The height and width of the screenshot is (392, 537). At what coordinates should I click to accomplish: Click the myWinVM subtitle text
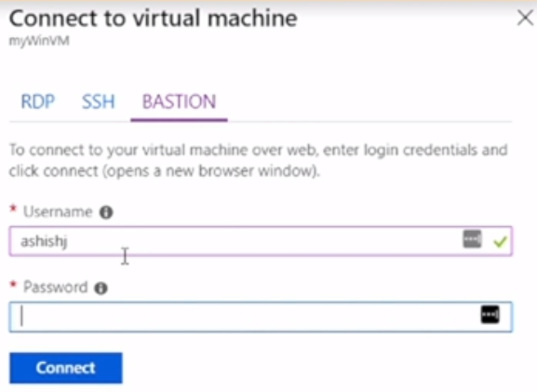point(39,41)
